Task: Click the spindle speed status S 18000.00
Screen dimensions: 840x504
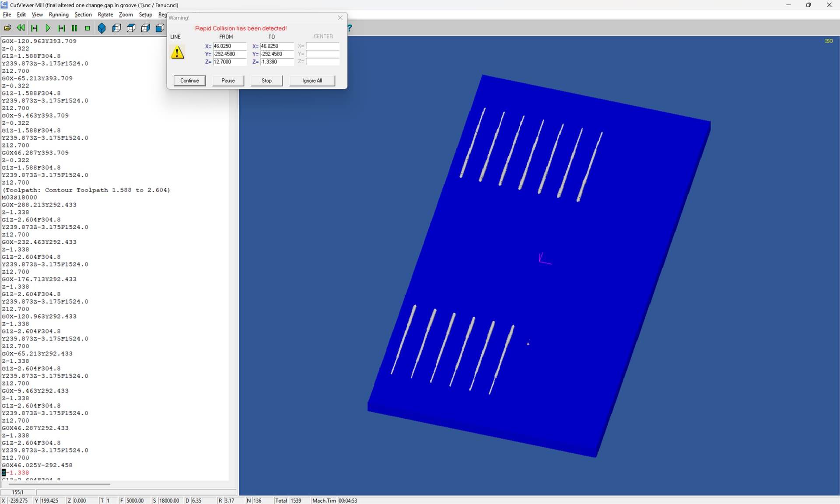Action: (x=169, y=500)
